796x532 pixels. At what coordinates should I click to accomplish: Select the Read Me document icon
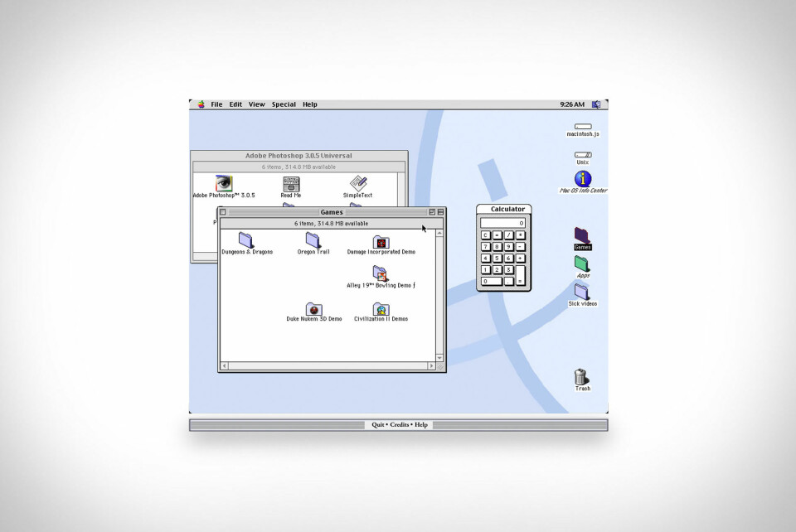[291, 184]
